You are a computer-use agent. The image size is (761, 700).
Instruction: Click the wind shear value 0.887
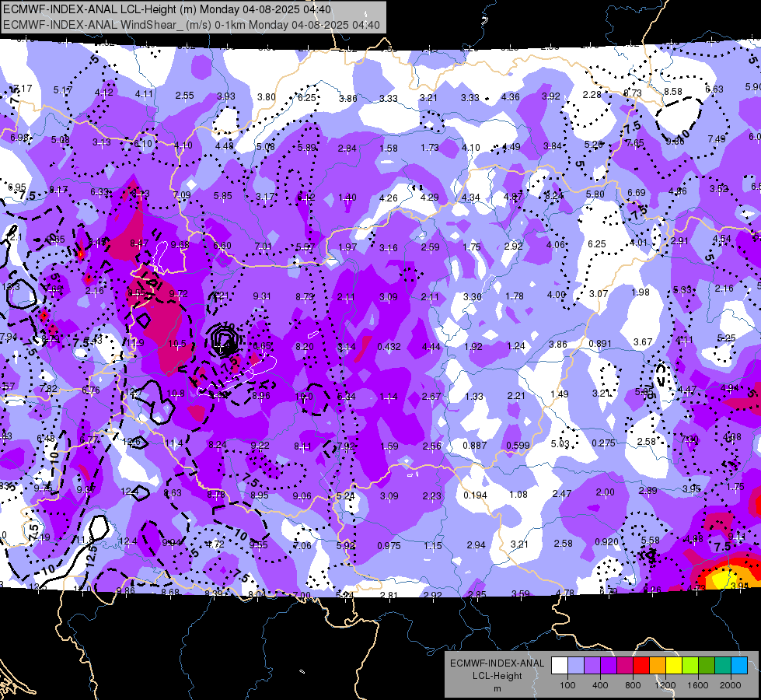(x=475, y=446)
